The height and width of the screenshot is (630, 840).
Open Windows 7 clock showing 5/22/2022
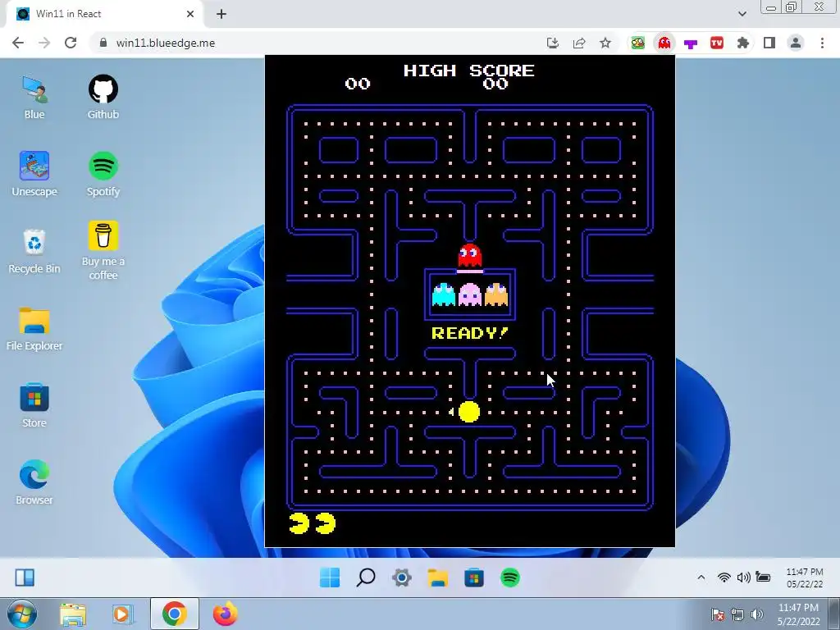click(x=798, y=614)
